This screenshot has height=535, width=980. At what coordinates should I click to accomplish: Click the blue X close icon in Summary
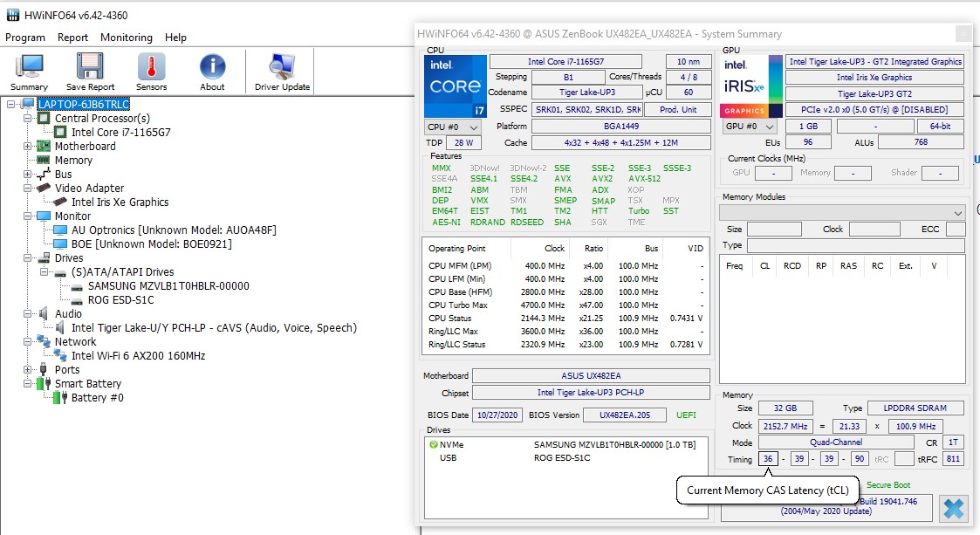pyautogui.click(x=953, y=509)
